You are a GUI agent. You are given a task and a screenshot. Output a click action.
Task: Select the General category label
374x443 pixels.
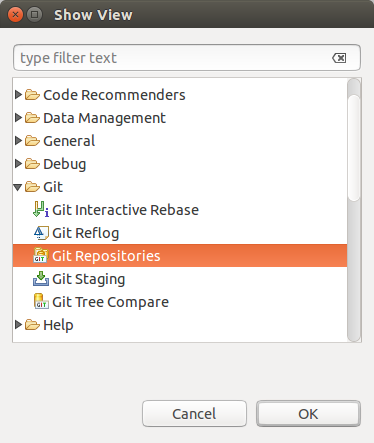[69, 141]
